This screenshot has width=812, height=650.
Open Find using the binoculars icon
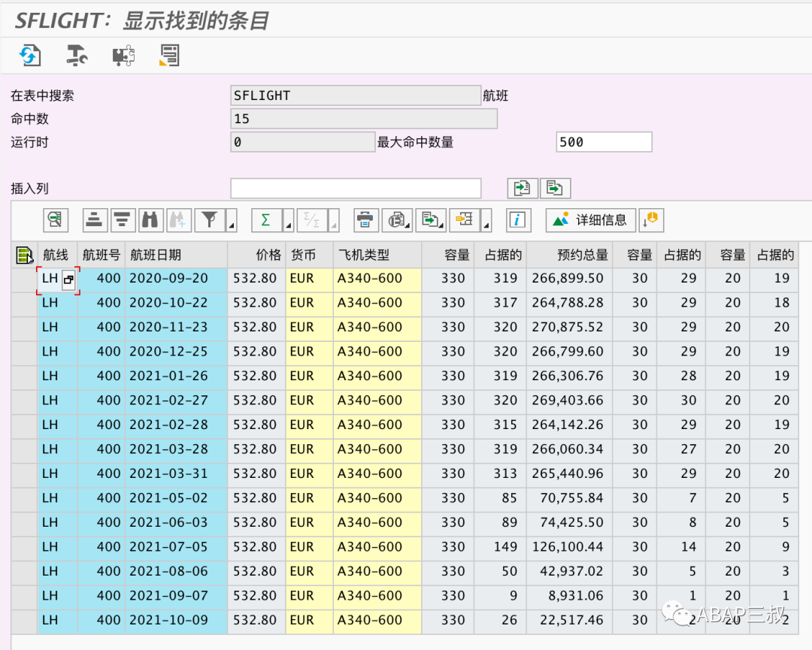pyautogui.click(x=150, y=220)
